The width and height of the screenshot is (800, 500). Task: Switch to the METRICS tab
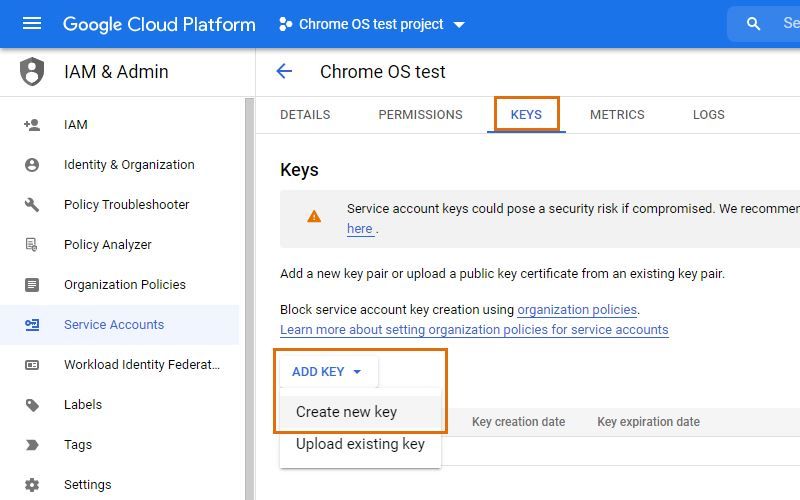pyautogui.click(x=617, y=115)
